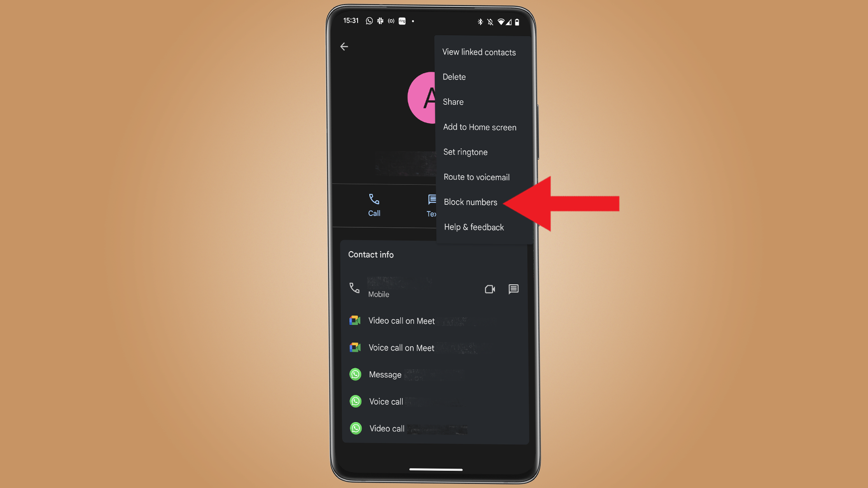The height and width of the screenshot is (488, 868).
Task: Expand the Add to Home screen option
Action: pyautogui.click(x=479, y=127)
